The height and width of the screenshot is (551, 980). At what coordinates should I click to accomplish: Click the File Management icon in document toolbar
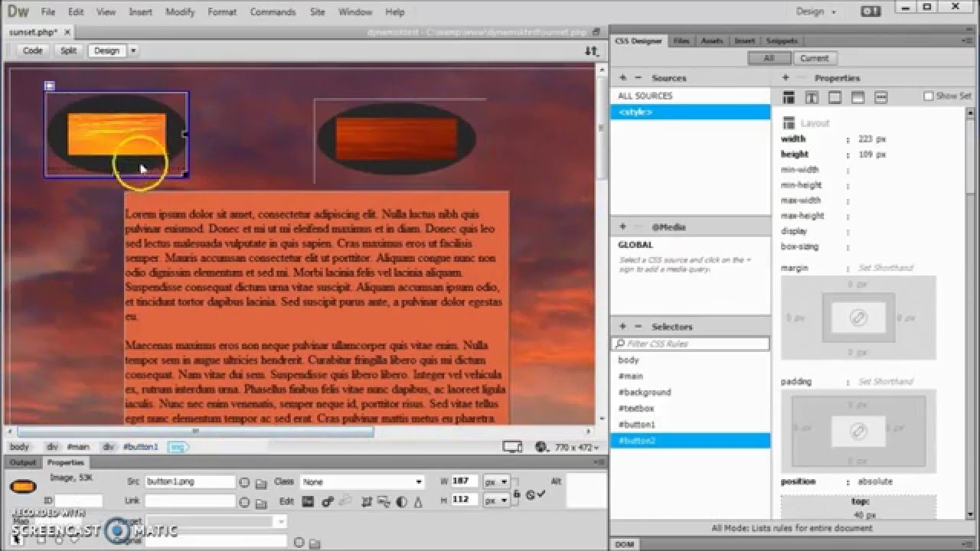591,51
